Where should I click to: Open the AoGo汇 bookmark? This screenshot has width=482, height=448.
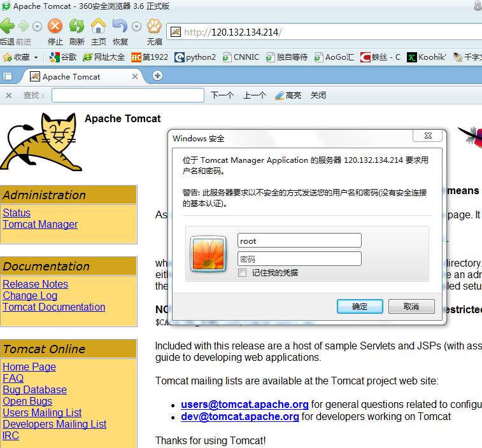334,57
